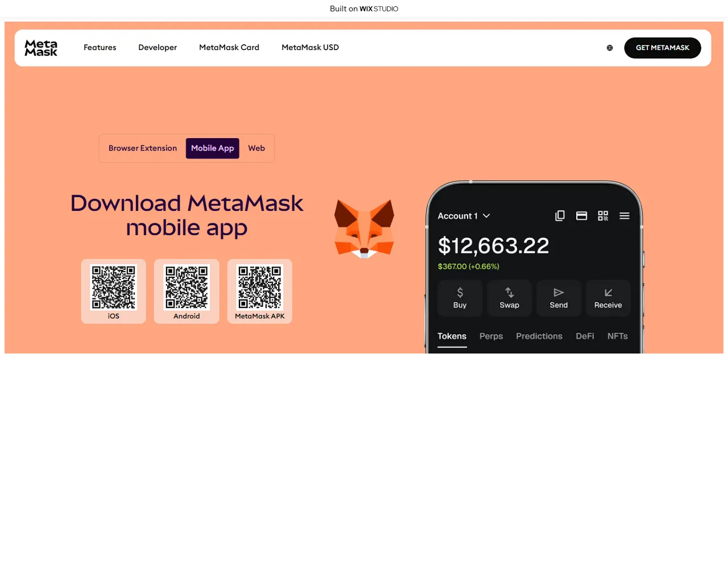Screen dimensions: 728x582
Task: Click the MetaMask logo in the header
Action: click(41, 48)
